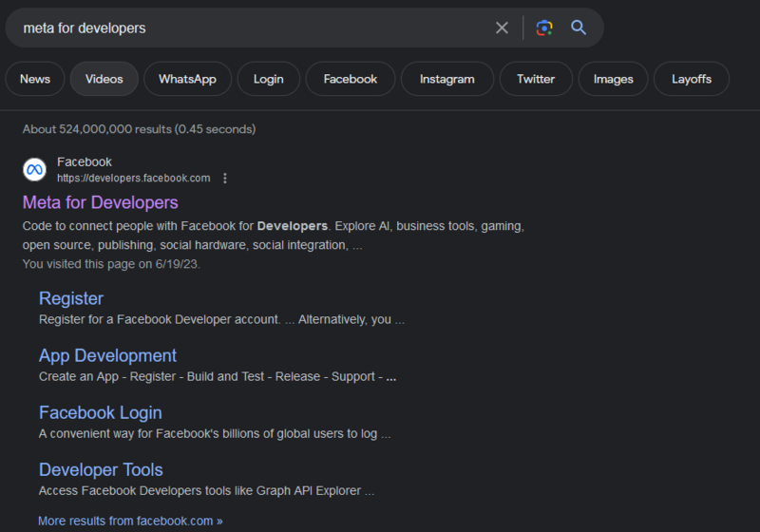This screenshot has width=760, height=532.
Task: Click 'You visited this page on 6/19/23.' text
Action: click(x=111, y=264)
